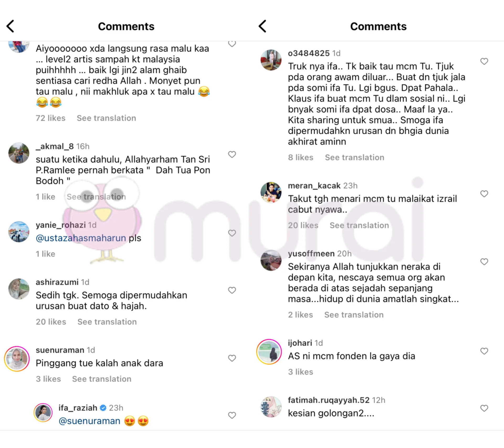Like fatimah.ruqayyah.52's comment heart

point(484,408)
